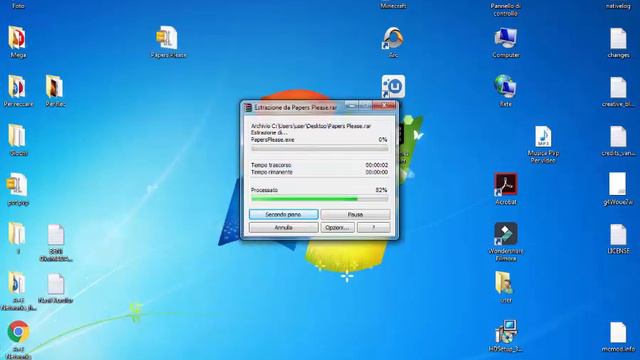Select the blank white file above LICENSE
The image size is (640, 360).
tap(618, 185)
